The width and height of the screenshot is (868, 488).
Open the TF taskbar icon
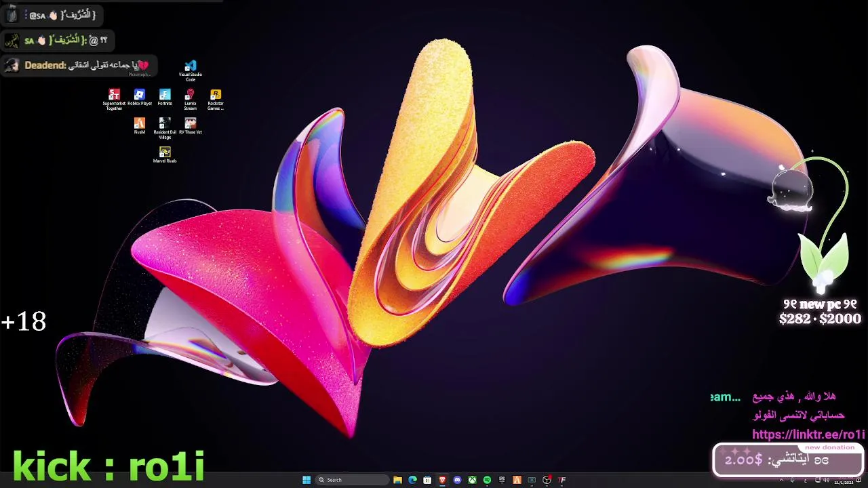(561, 480)
